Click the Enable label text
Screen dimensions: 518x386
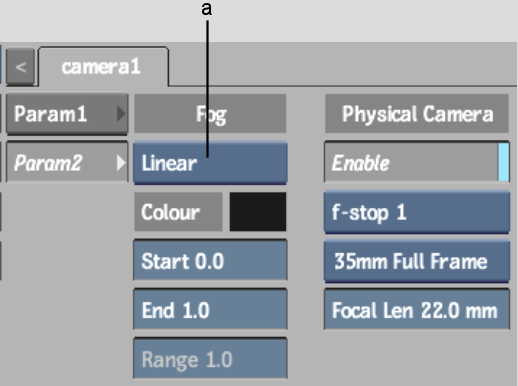(360, 163)
